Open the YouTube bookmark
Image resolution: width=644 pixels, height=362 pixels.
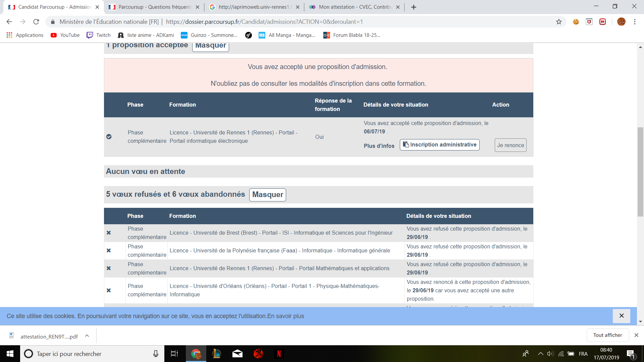(x=65, y=35)
